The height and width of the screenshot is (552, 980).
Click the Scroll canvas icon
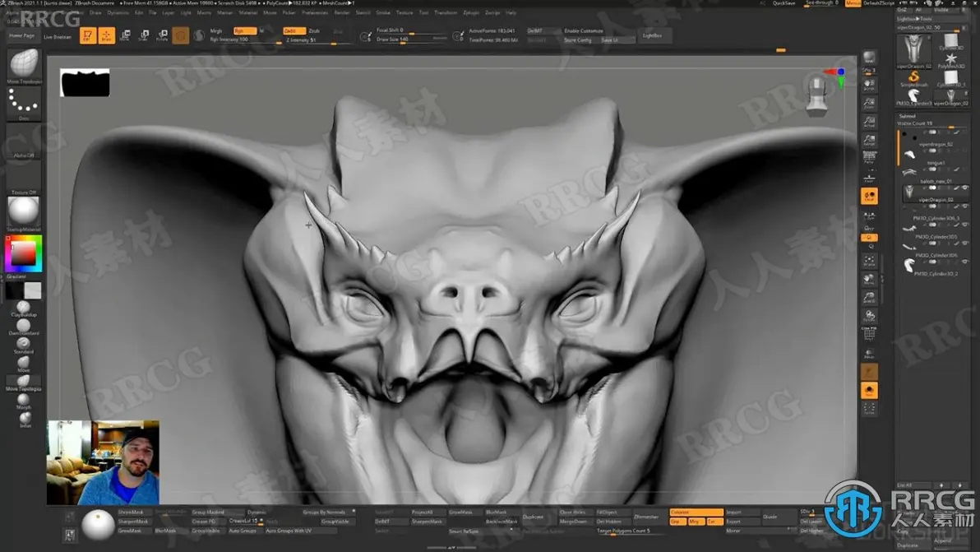coord(869,85)
